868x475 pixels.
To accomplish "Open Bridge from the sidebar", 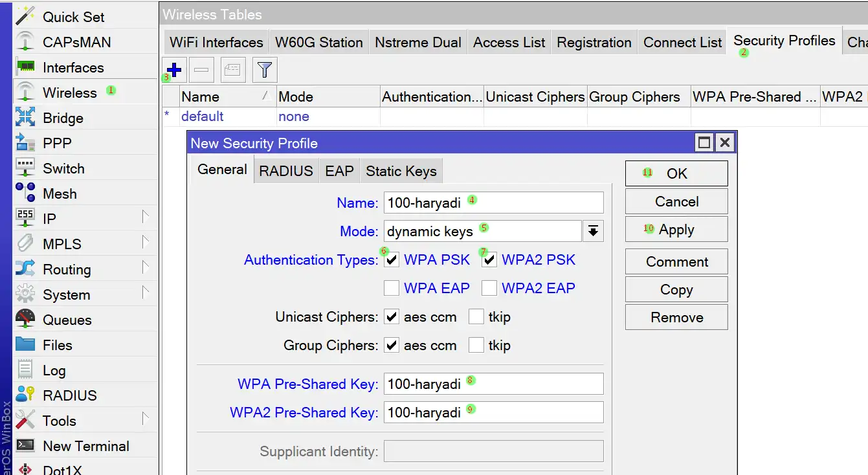I will click(63, 118).
